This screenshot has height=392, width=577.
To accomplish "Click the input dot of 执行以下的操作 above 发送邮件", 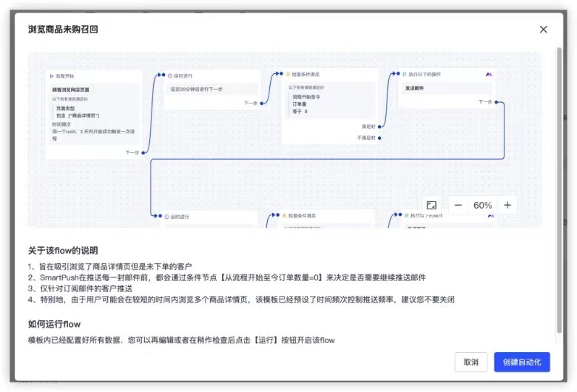I will (398, 74).
